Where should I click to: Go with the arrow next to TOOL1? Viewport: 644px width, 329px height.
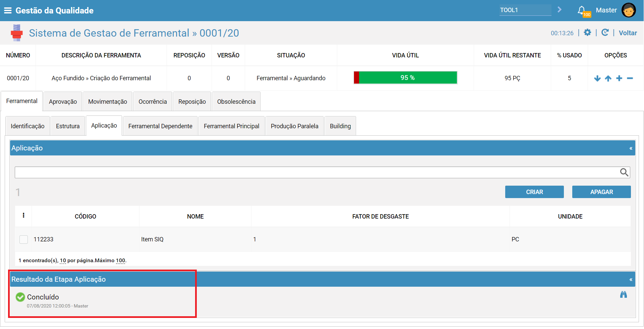559,10
